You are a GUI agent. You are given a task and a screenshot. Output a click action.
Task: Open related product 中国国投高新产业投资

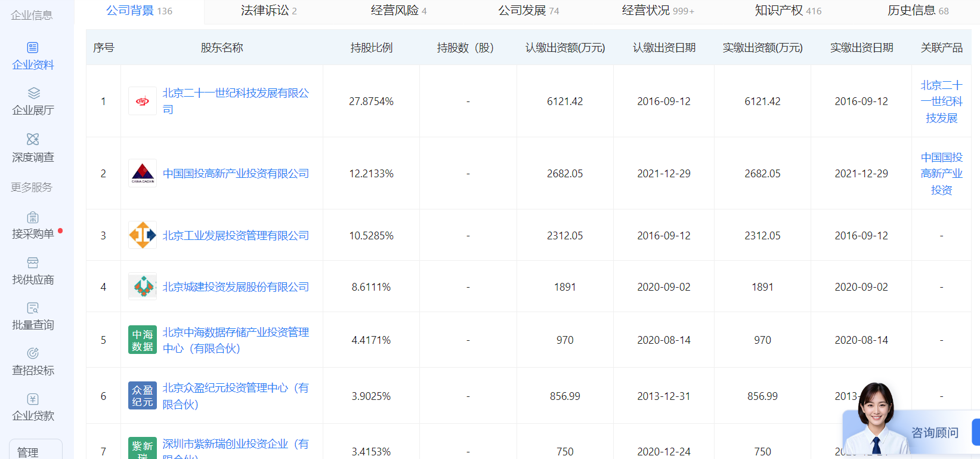(941, 173)
